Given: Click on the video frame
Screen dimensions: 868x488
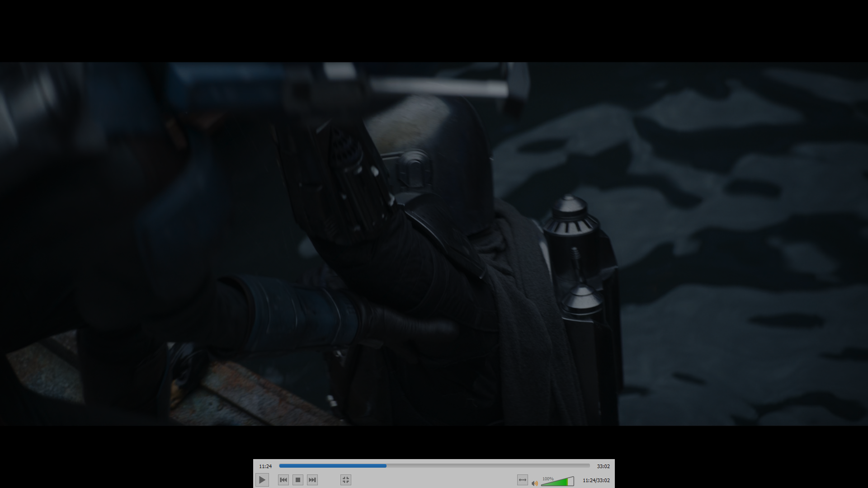Looking at the screenshot, I should click(434, 244).
